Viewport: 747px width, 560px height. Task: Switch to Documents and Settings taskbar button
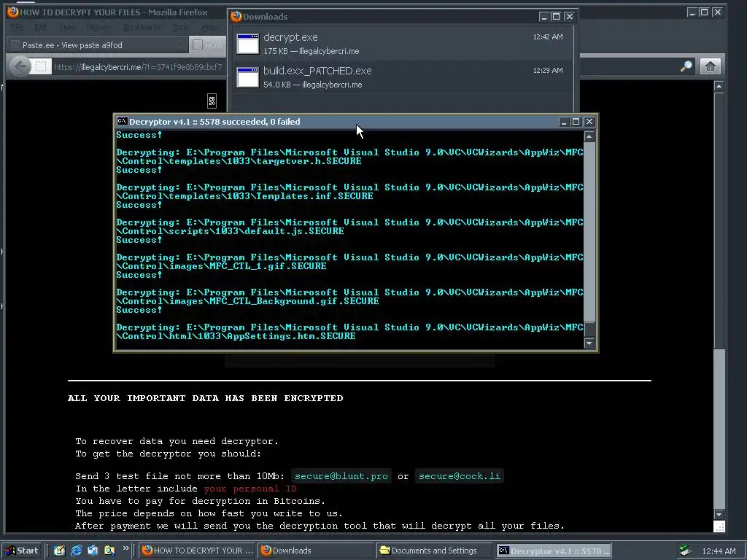click(433, 551)
